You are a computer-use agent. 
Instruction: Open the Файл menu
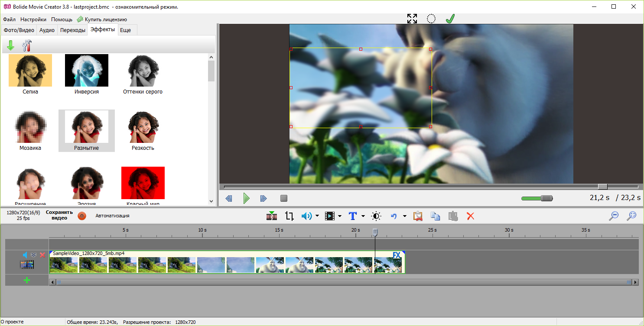pyautogui.click(x=9, y=19)
